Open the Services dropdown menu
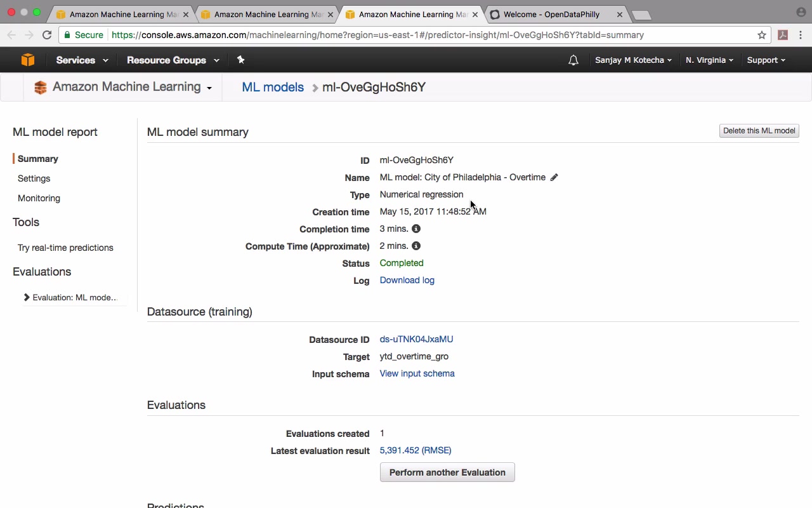 (x=82, y=60)
